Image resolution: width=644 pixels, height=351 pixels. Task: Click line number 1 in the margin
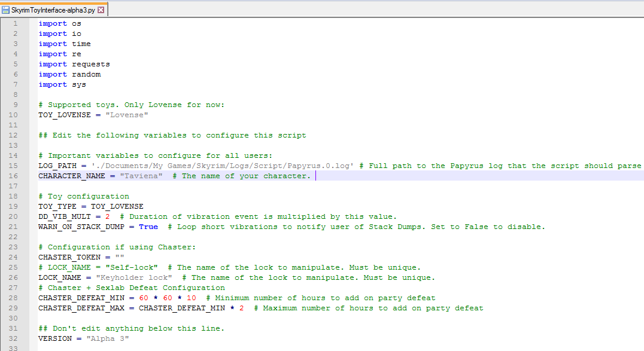[x=15, y=23]
